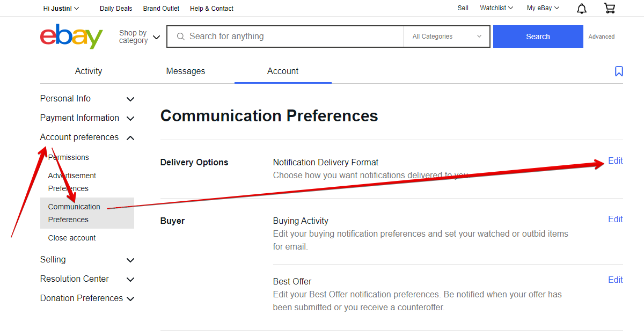The height and width of the screenshot is (336, 644).
Task: Open the Hi Justin account dropdown
Action: 61,8
